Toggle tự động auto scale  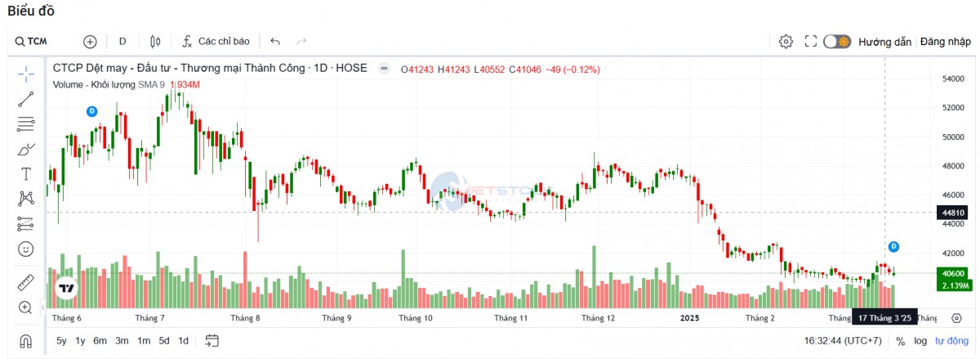click(x=951, y=341)
